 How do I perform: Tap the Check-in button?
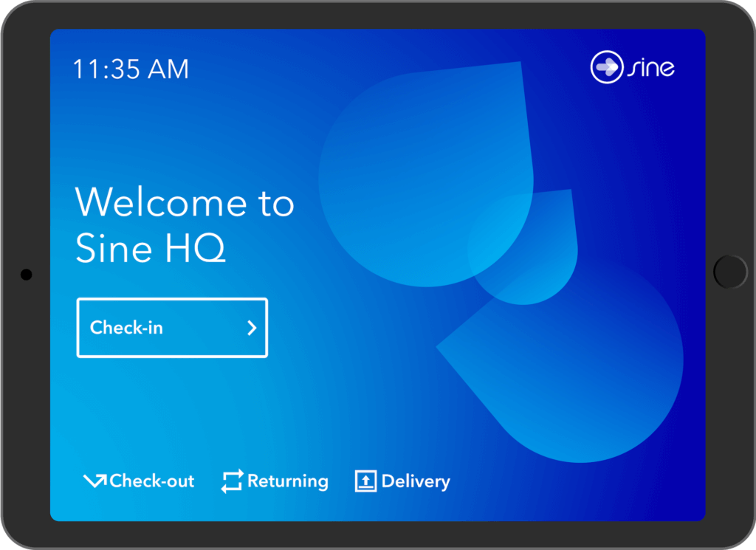click(x=172, y=328)
